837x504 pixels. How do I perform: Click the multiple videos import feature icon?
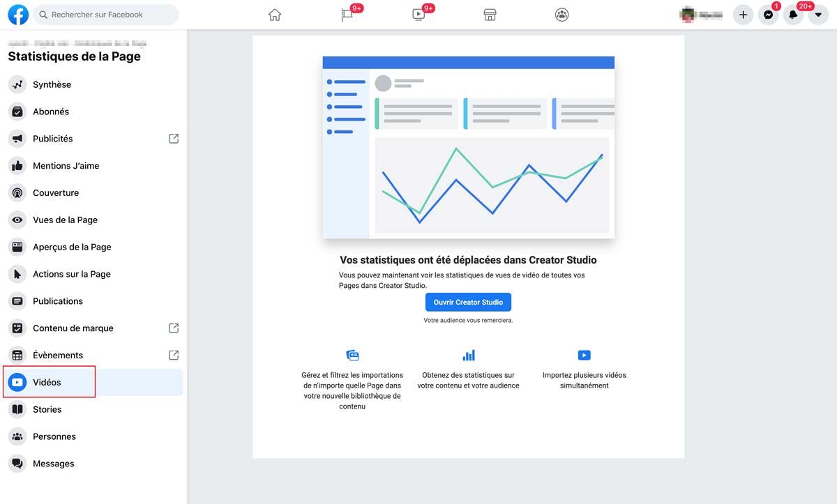(x=585, y=356)
